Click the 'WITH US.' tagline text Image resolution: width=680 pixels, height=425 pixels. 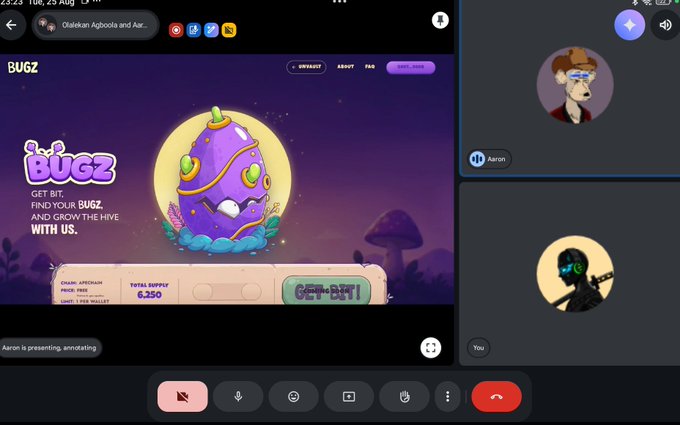(54, 229)
